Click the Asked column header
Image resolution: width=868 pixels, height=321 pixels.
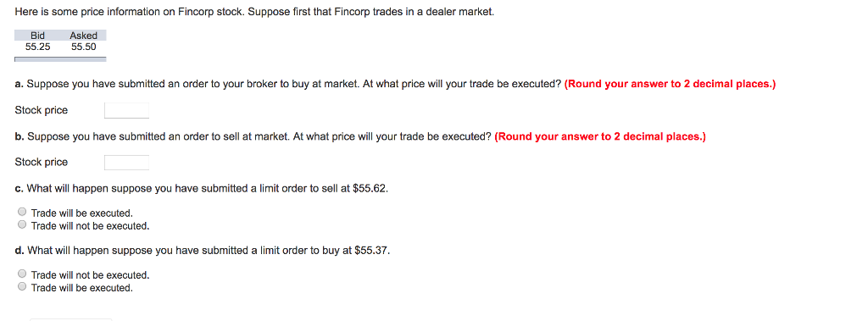84,36
